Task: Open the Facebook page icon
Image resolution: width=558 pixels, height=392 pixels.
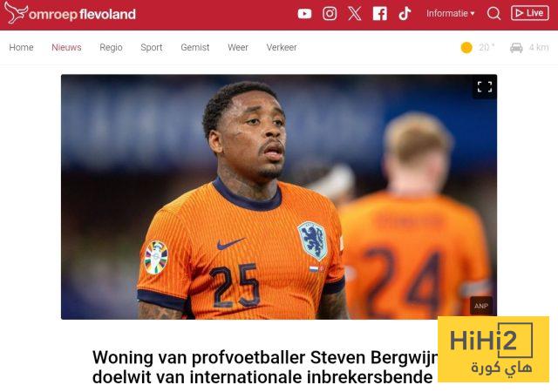Action: [380, 14]
